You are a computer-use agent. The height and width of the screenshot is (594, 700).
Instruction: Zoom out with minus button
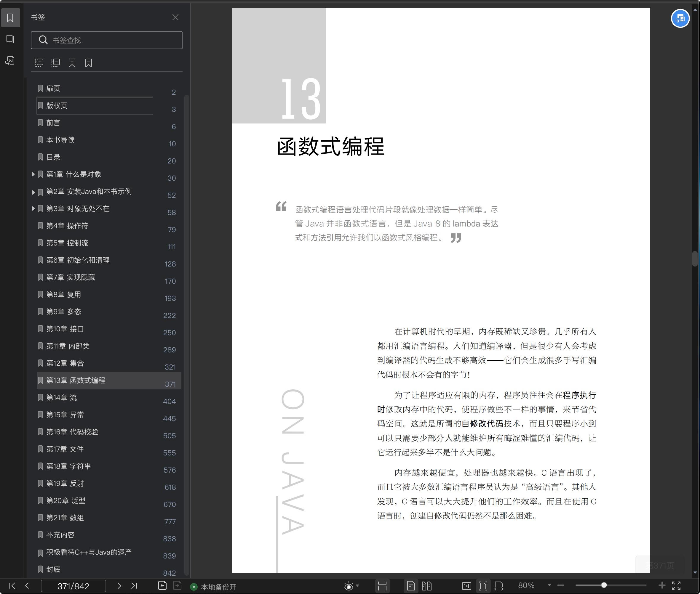tap(560, 585)
